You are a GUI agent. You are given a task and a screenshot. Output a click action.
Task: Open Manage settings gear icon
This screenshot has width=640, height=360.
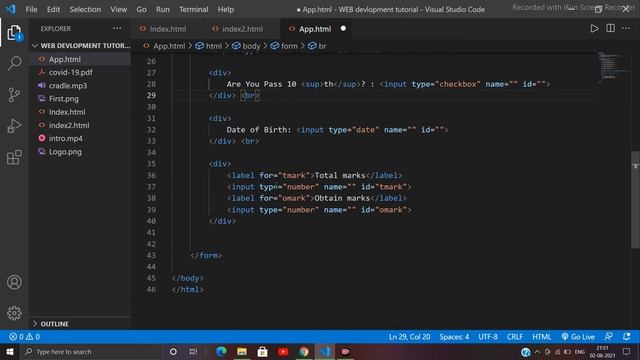click(14, 313)
